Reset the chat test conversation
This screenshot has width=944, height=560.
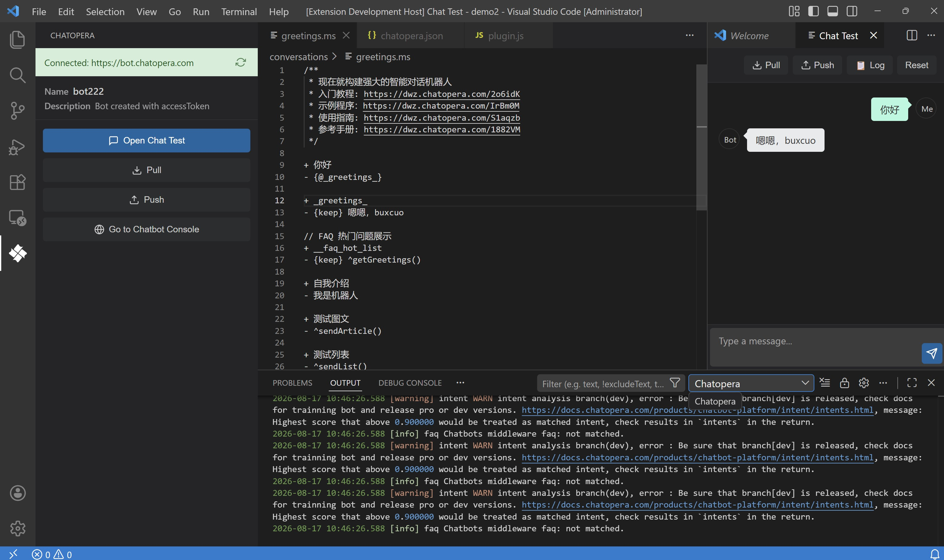(917, 65)
